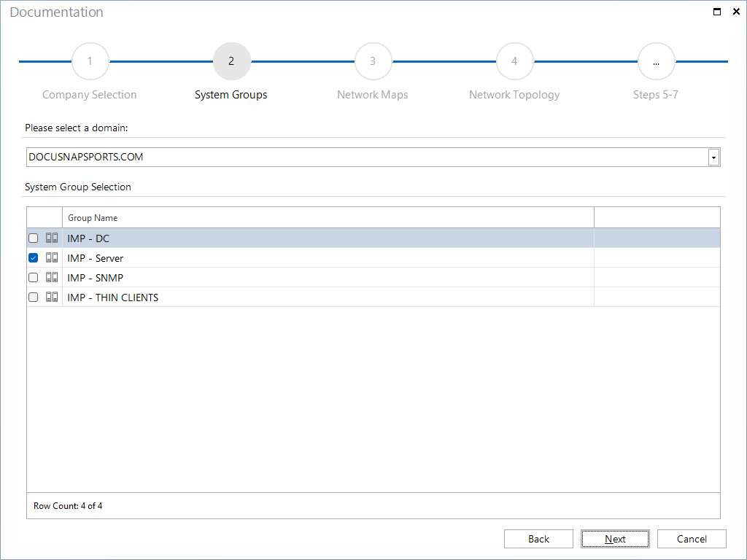This screenshot has height=560, width=747.
Task: Click the System Groups step label
Action: 231,95
